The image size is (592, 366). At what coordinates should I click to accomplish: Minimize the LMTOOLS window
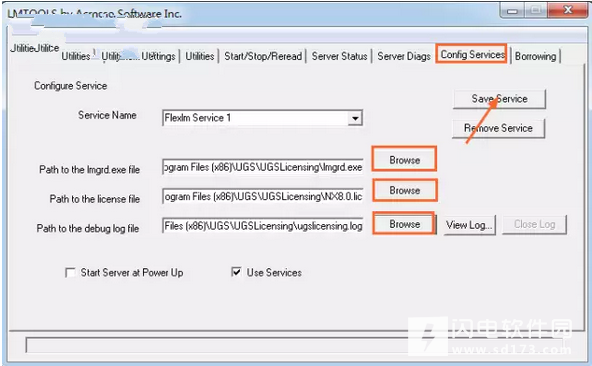(512, 10)
